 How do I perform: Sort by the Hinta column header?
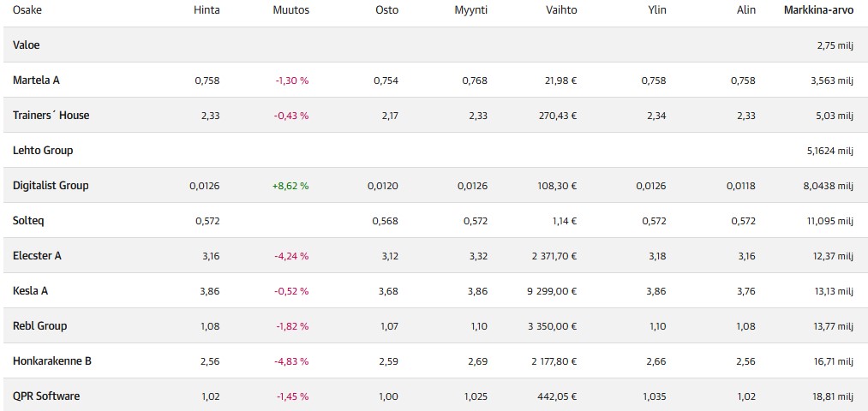pos(207,10)
